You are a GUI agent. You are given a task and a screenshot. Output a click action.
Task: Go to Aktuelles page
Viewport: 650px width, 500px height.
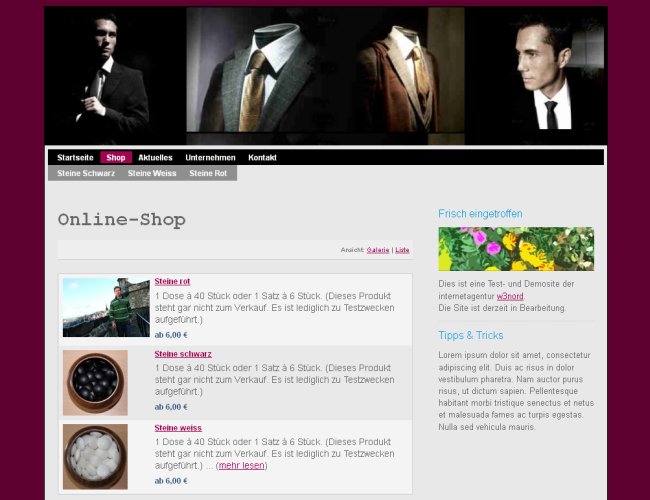pos(155,158)
